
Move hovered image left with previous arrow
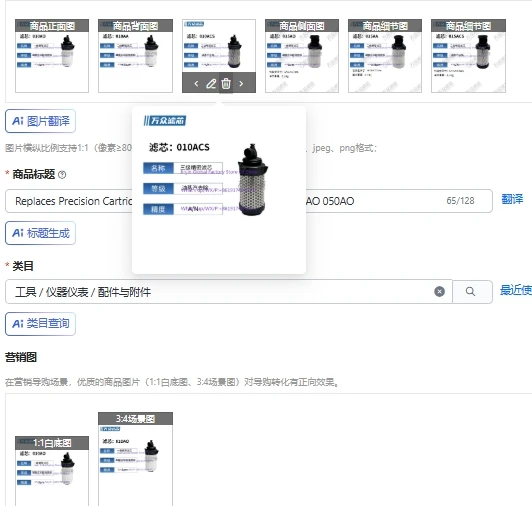196,83
